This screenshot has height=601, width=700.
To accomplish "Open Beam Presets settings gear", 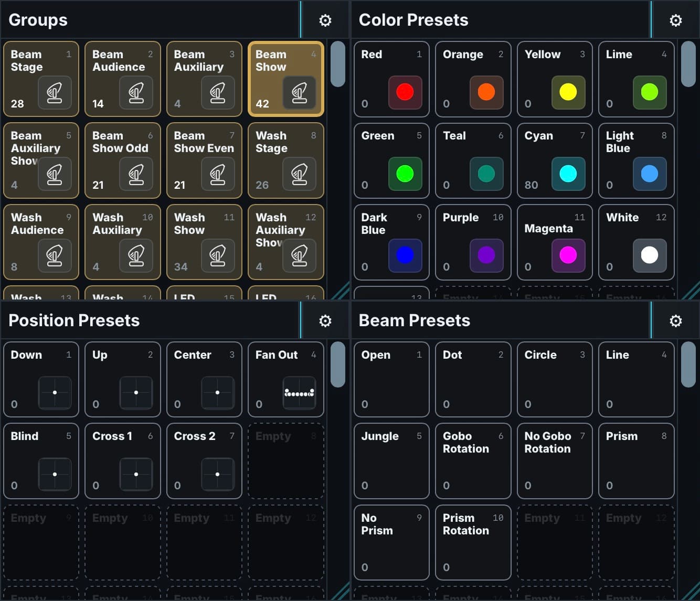I will click(x=676, y=320).
